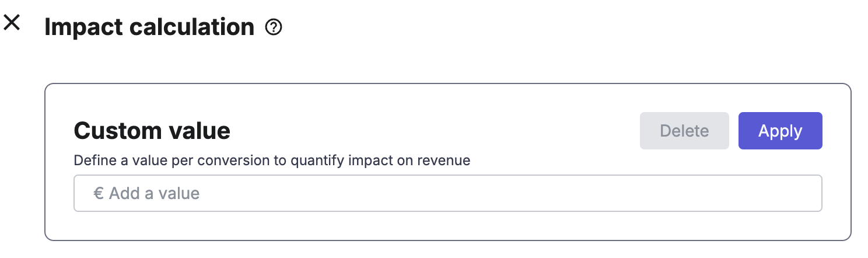Image resolution: width=868 pixels, height=258 pixels.
Task: Dismiss the panel with the X icon
Action: click(12, 23)
